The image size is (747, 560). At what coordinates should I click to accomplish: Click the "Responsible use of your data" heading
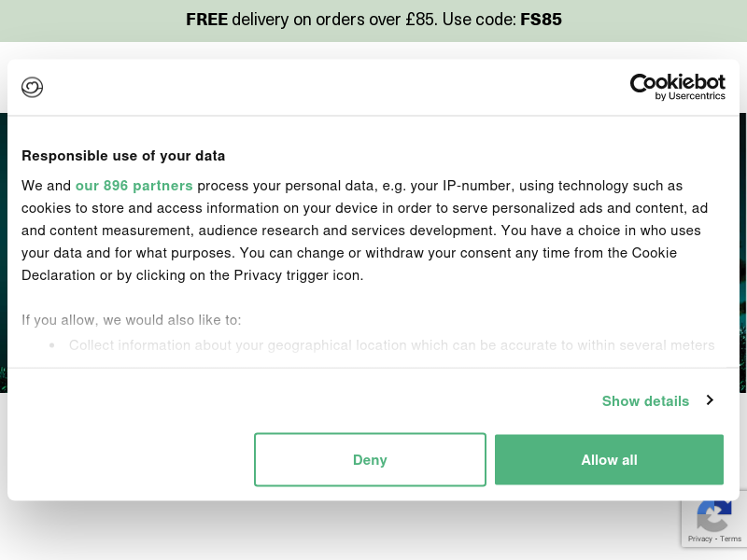click(123, 156)
